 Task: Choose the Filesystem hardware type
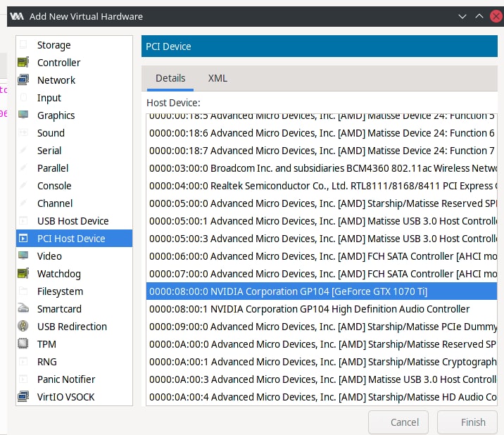point(60,291)
